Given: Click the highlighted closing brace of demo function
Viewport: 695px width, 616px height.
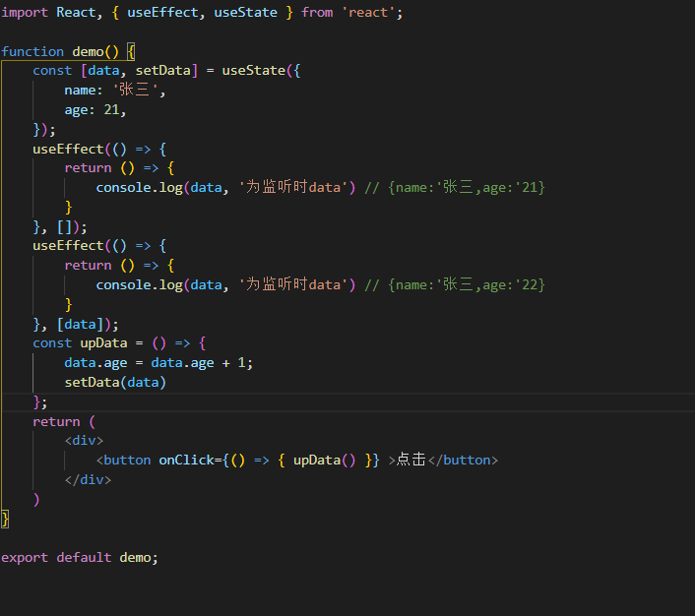Looking at the screenshot, I should [5, 519].
